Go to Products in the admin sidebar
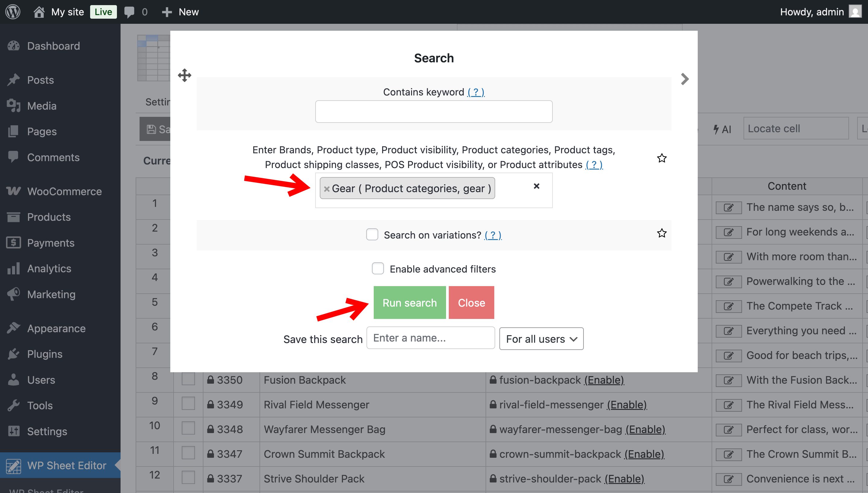Screen dimensions: 868x493 49,217
